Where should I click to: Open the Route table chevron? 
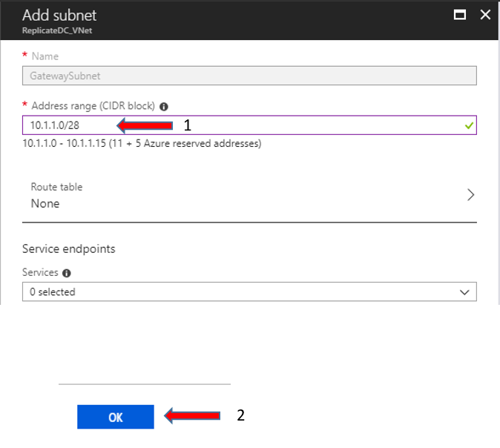(470, 195)
